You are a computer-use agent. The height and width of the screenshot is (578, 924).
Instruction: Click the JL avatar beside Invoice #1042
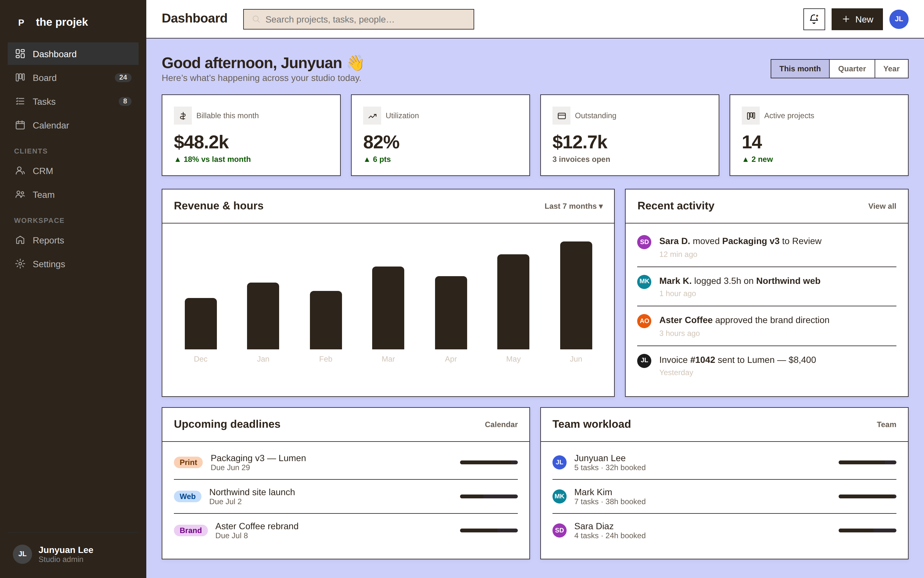tap(644, 361)
